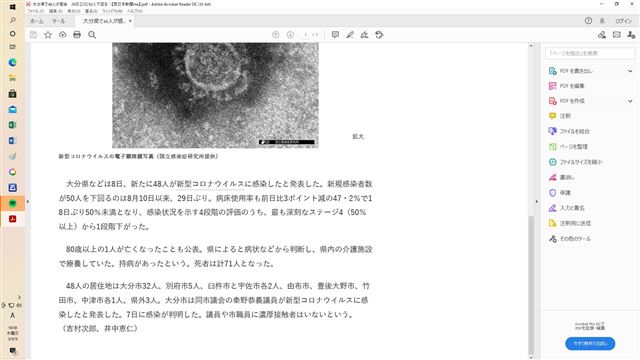Screen dimensions: 640x360
Task: Open the ウィンドウ menu
Action: (112, 11)
